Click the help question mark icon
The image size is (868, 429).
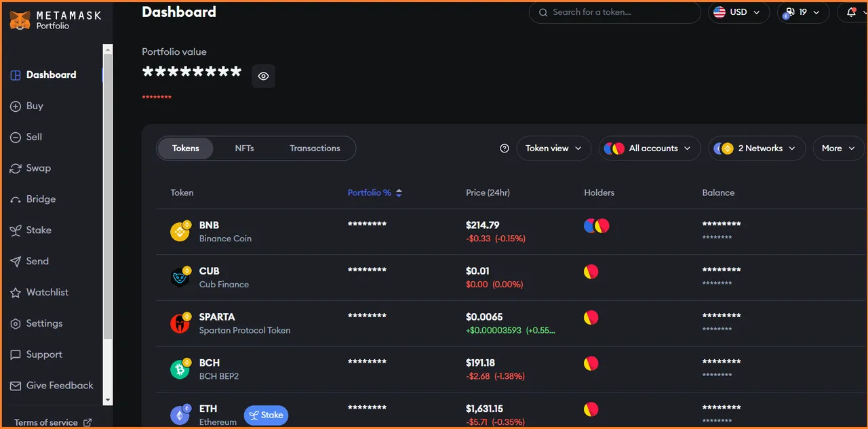(x=504, y=148)
